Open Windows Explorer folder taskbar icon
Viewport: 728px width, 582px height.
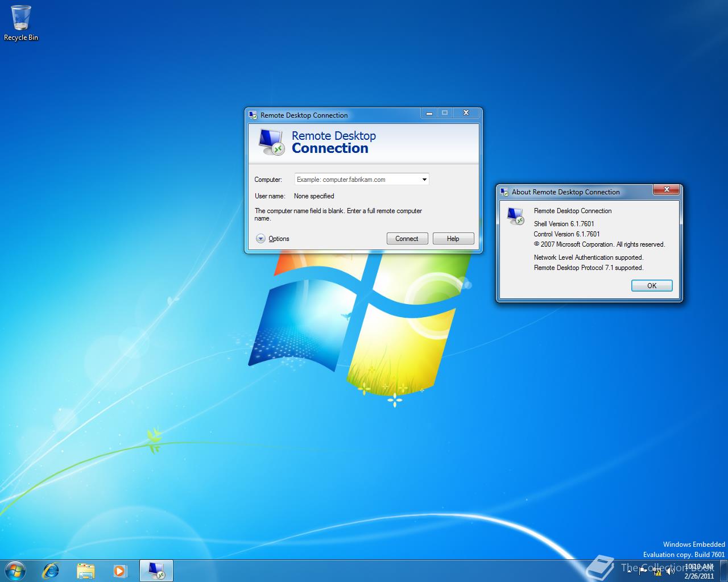coord(85,571)
